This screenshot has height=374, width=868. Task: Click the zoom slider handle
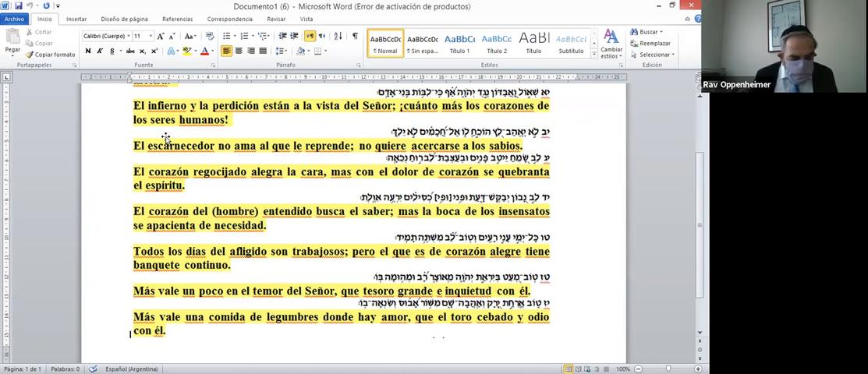coord(668,369)
